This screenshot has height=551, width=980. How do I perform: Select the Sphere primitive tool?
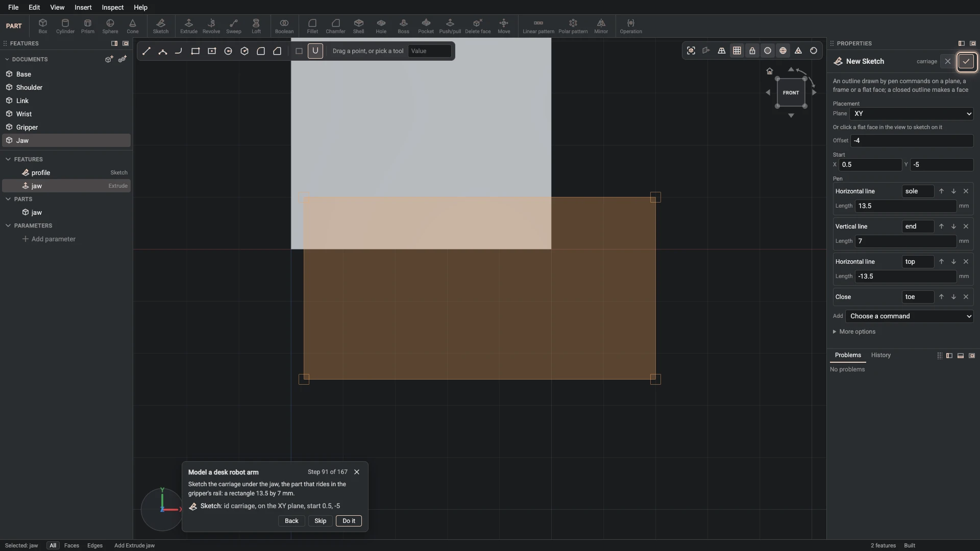(110, 26)
